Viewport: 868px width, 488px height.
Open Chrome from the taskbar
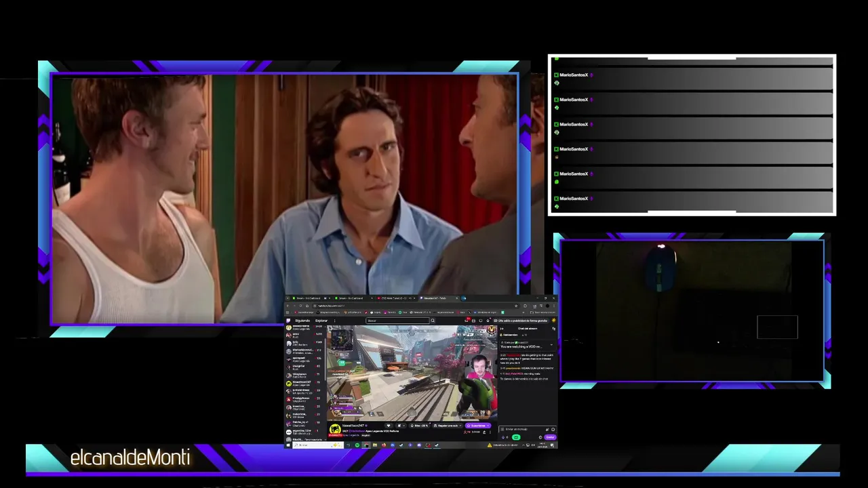point(366,445)
